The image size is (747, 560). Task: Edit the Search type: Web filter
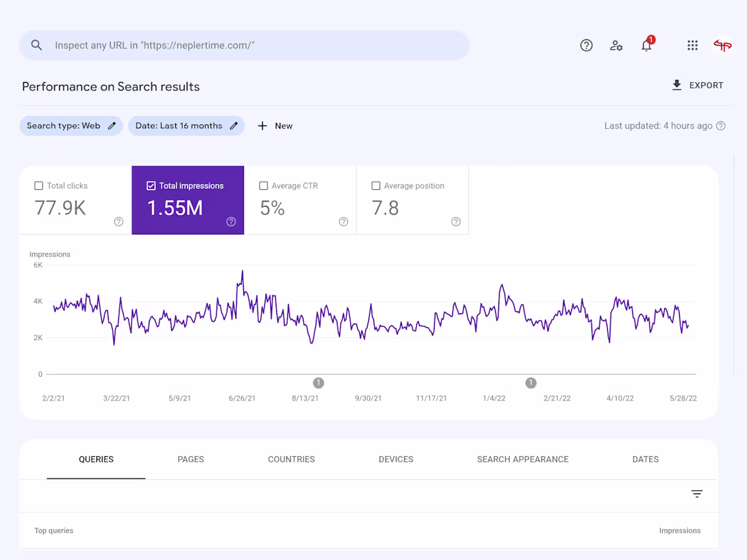click(111, 126)
